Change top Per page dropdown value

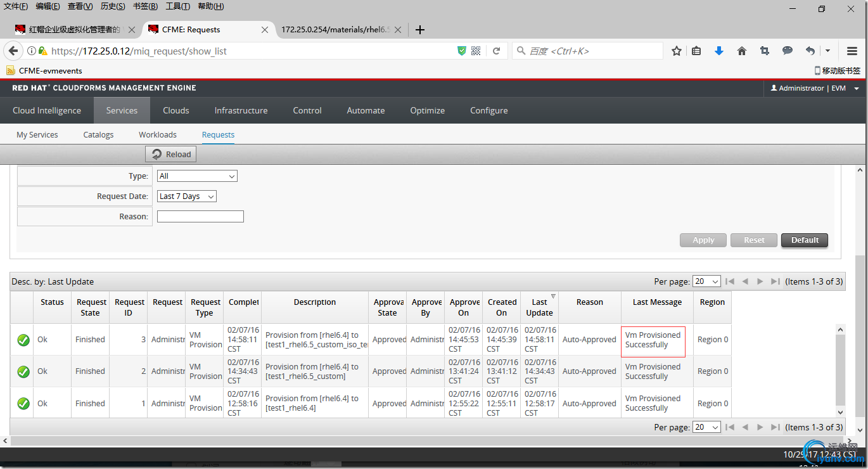pyautogui.click(x=706, y=281)
